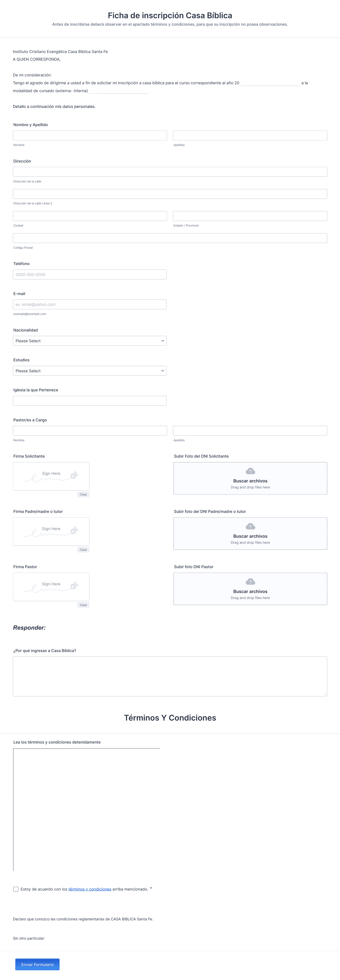Screen dimensions: 340x980
Task: Click the cloud upload icon for DNI Padre/madre o tutor
Action: point(250,526)
